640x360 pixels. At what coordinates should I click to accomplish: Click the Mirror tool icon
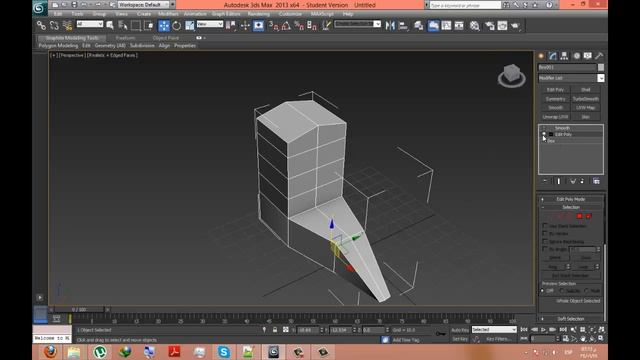(390, 25)
